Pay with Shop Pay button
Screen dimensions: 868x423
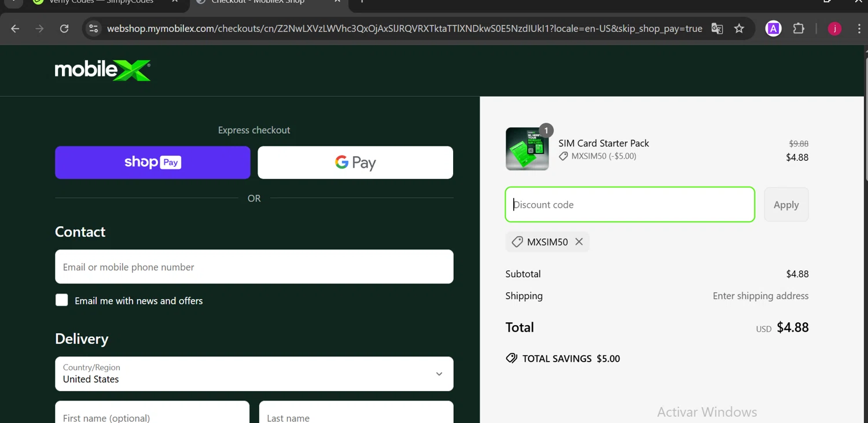click(x=153, y=163)
